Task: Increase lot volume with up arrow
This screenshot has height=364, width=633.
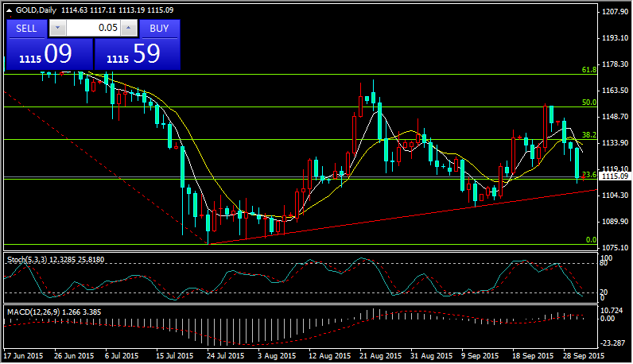Action: tap(130, 28)
